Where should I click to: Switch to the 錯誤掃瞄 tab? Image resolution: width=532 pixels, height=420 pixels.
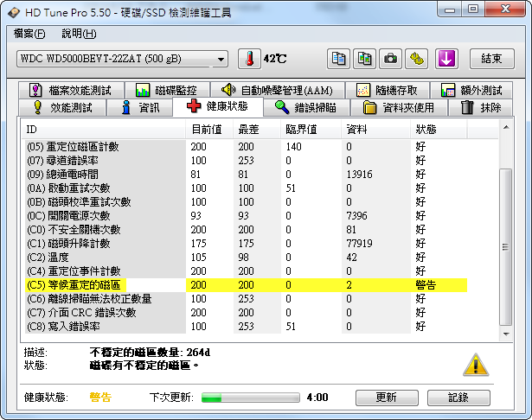(x=306, y=108)
